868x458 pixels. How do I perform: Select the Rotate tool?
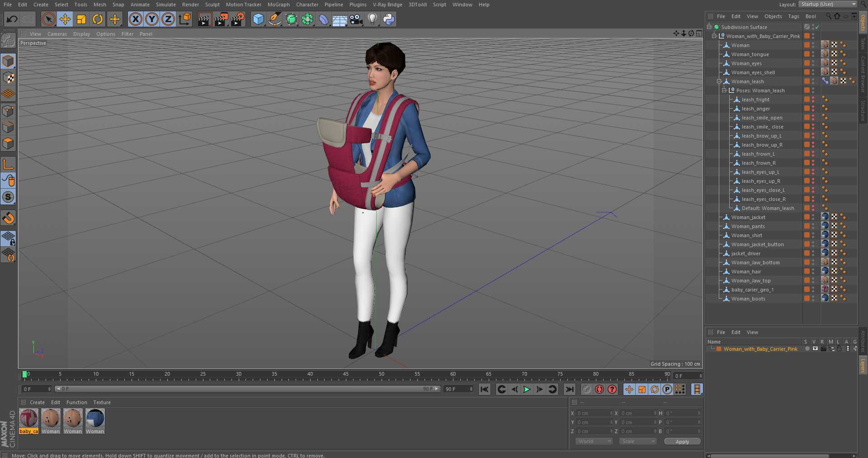tap(98, 19)
